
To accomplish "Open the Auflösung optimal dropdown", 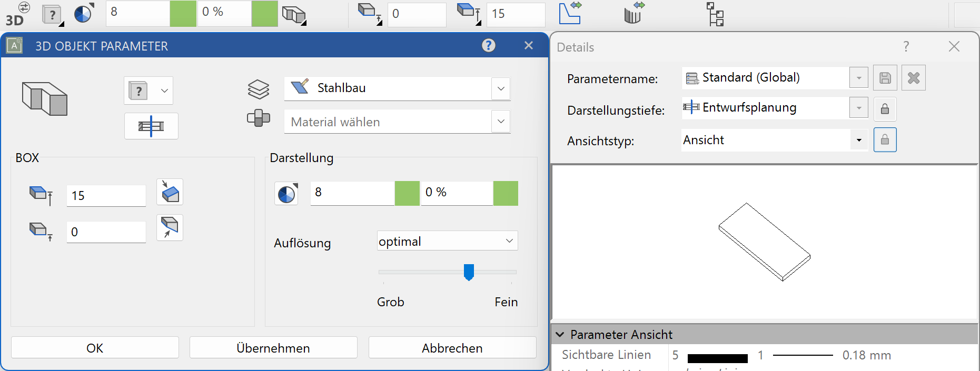I will 509,241.
